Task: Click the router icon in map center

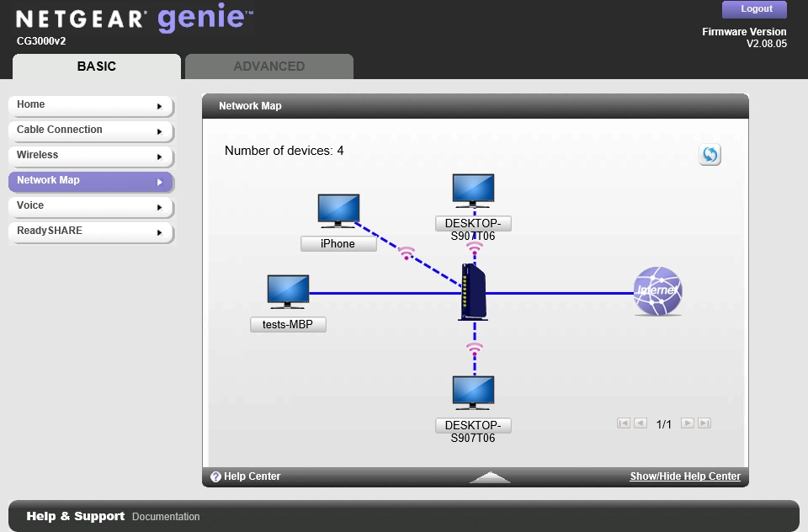Action: coord(472,292)
